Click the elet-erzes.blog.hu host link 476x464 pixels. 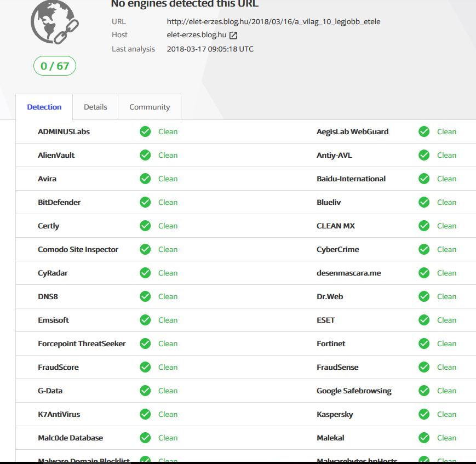(196, 35)
